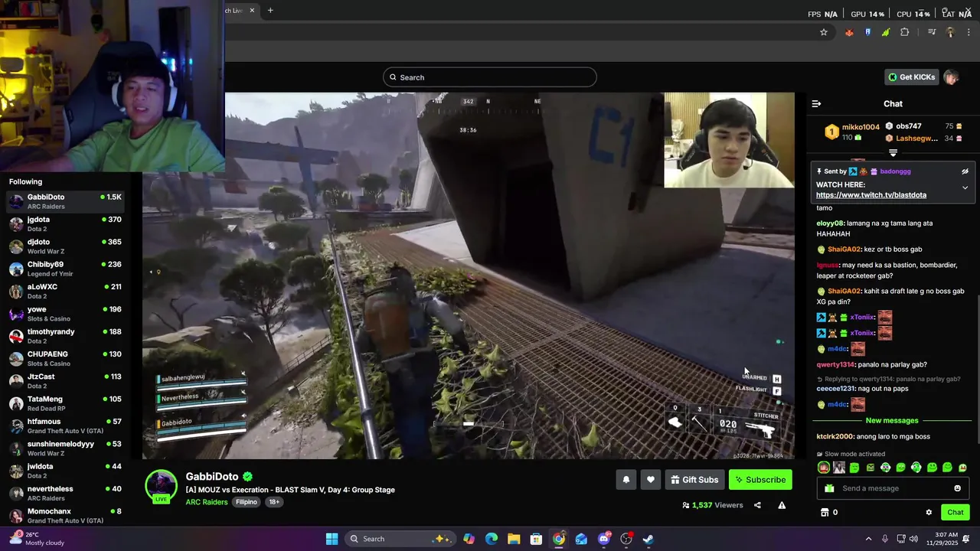Viewport: 980px width, 551px height.
Task: Click the report warning triangle icon
Action: 782,505
